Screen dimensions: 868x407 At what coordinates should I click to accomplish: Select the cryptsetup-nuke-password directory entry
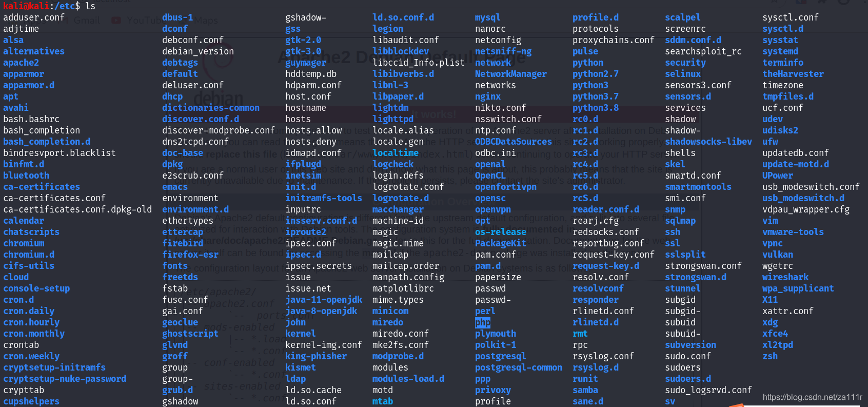[x=65, y=379]
